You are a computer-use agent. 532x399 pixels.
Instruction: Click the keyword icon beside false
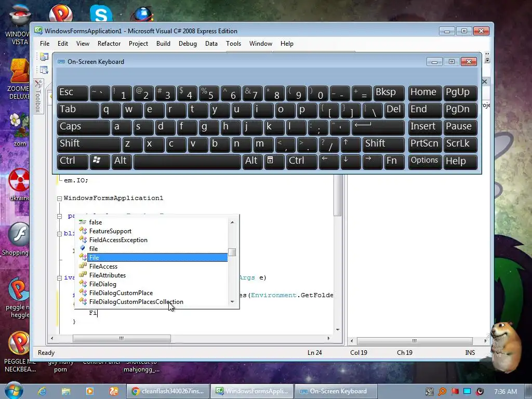point(83,222)
